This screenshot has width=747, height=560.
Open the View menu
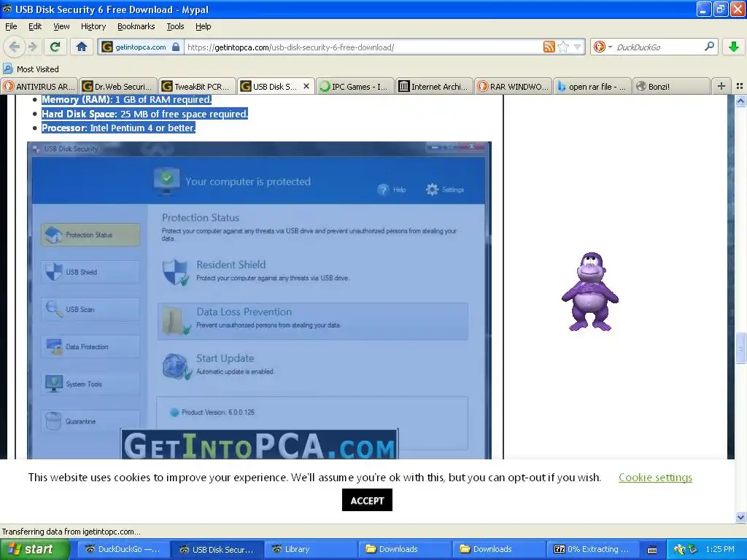pos(61,26)
